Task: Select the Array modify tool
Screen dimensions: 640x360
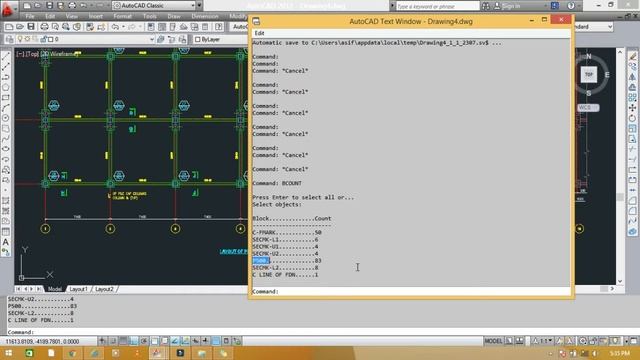Action: pos(632,98)
